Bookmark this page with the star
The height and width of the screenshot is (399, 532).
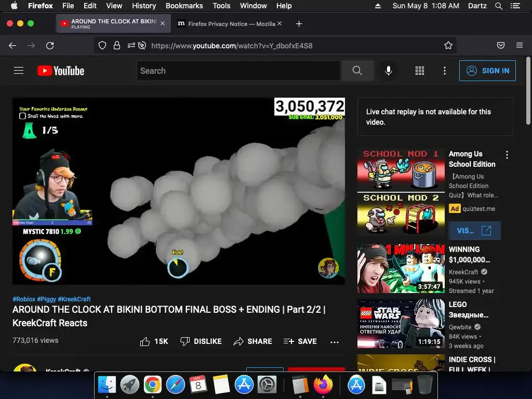(x=448, y=46)
